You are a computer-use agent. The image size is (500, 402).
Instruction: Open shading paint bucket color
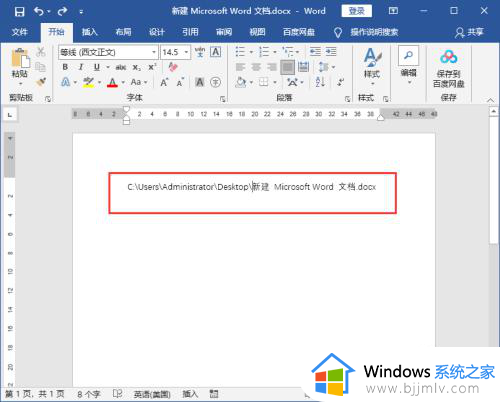[241, 82]
